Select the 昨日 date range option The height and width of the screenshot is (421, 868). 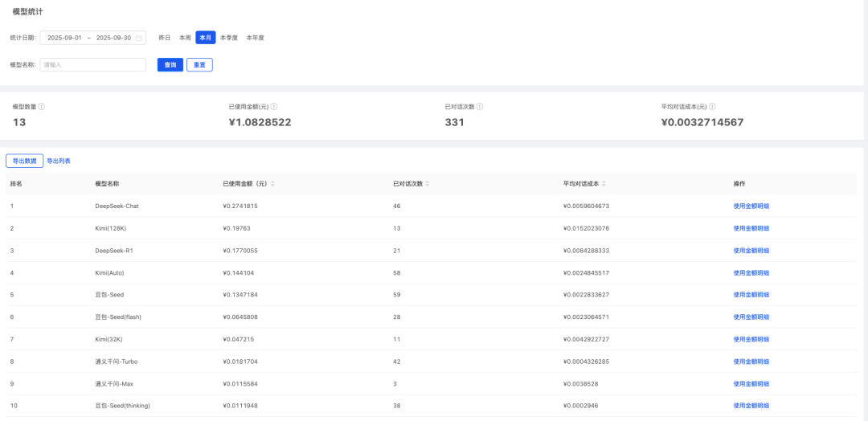point(165,38)
